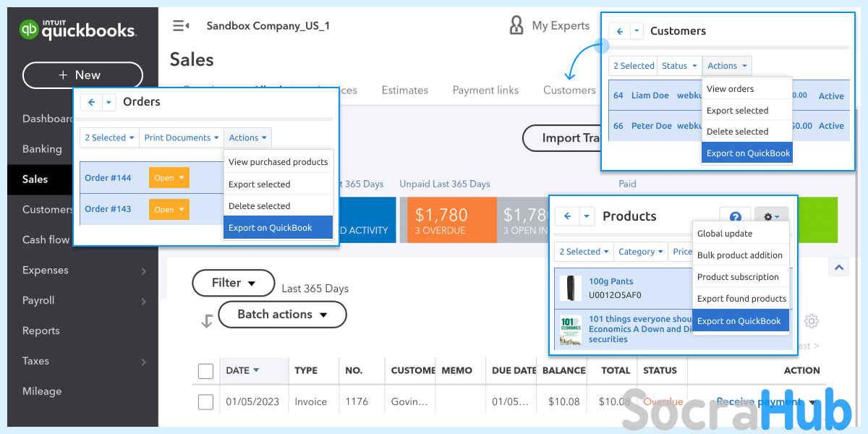Click the blue collapse chevron at right edge

(839, 268)
